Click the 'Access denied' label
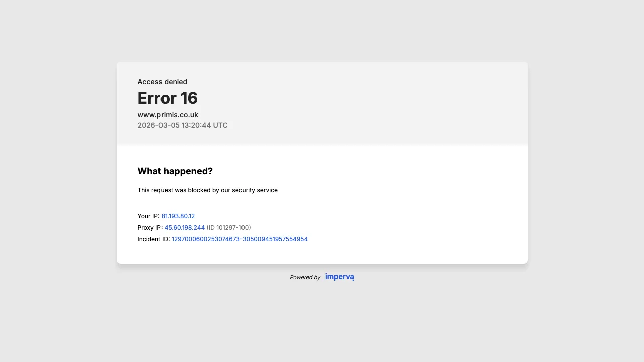644x362 pixels. point(162,82)
